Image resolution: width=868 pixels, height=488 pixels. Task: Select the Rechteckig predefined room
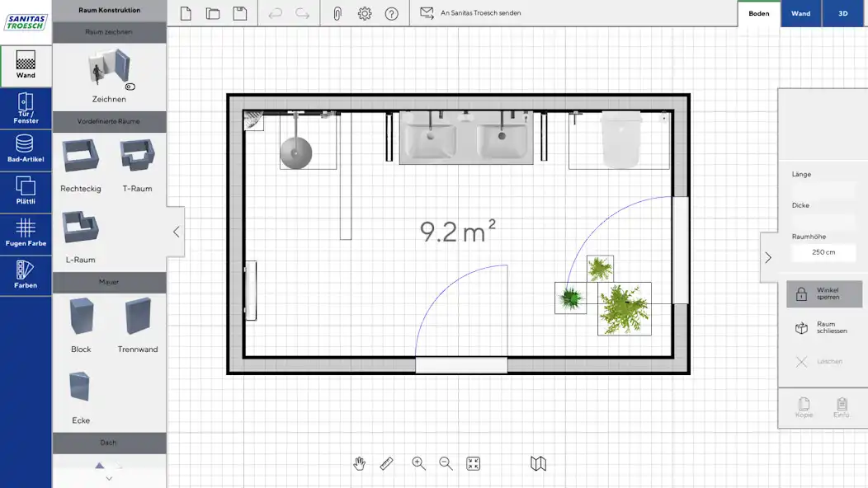pyautogui.click(x=80, y=162)
